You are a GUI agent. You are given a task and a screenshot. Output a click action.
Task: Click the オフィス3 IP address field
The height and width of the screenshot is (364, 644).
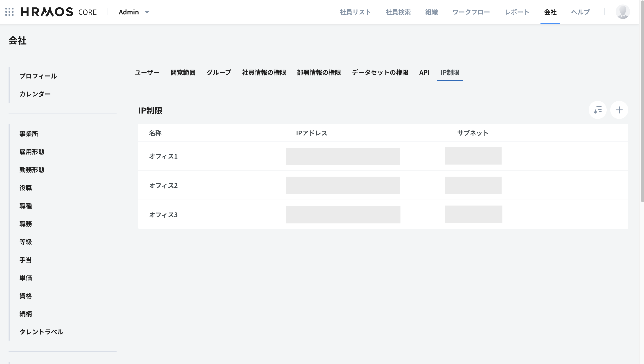343,214
